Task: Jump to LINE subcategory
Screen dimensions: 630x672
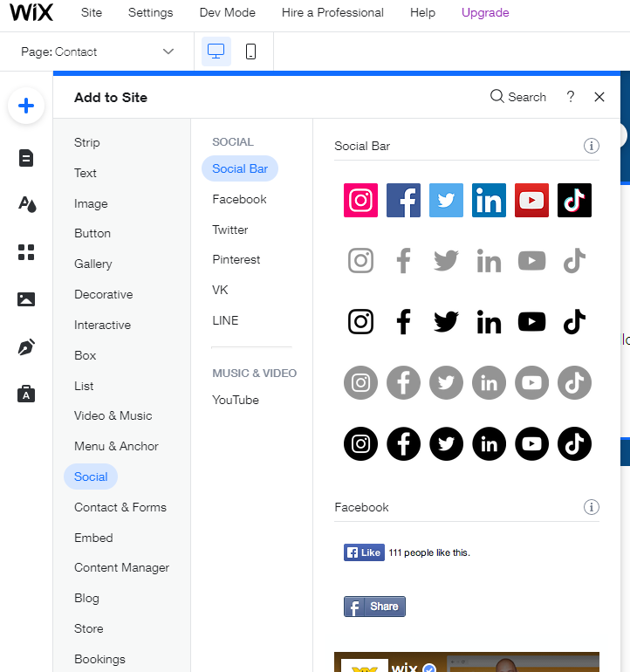Action: [x=225, y=320]
